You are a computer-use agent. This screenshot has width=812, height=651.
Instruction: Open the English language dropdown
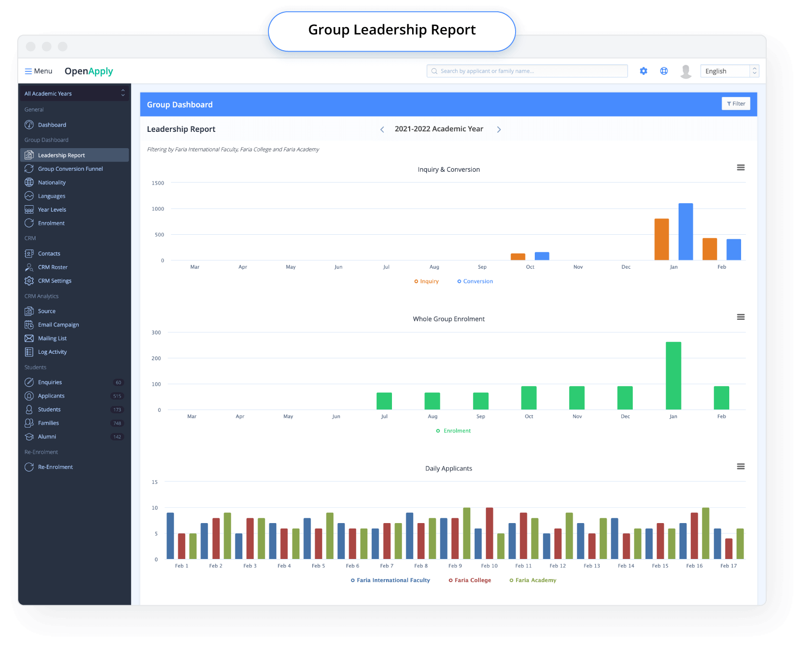[x=729, y=71]
